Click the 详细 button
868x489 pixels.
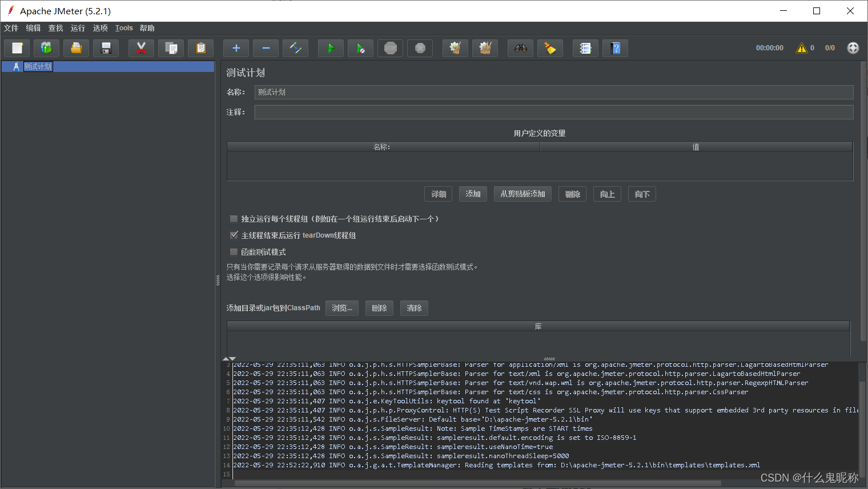pos(439,194)
